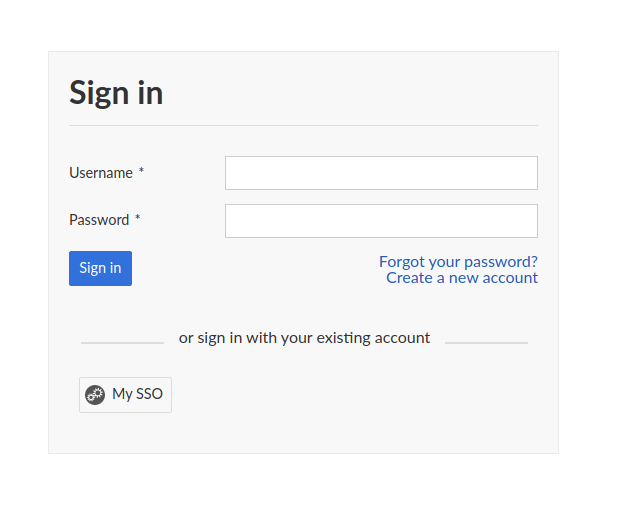The width and height of the screenshot is (628, 516).
Task: Click into the Password text box
Action: pos(381,221)
